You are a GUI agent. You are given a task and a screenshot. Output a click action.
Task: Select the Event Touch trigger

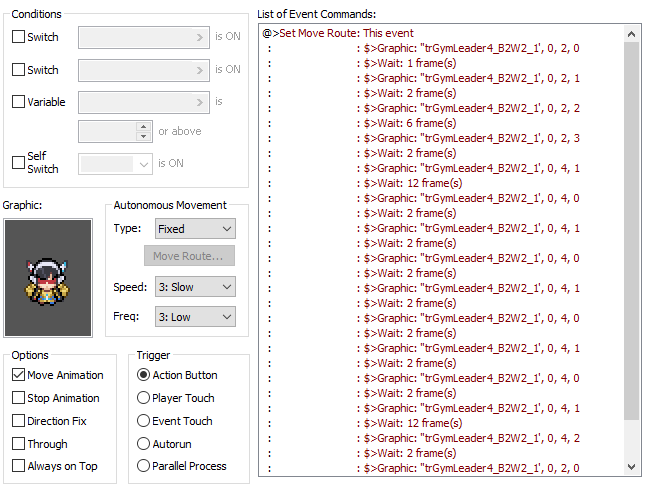point(144,421)
